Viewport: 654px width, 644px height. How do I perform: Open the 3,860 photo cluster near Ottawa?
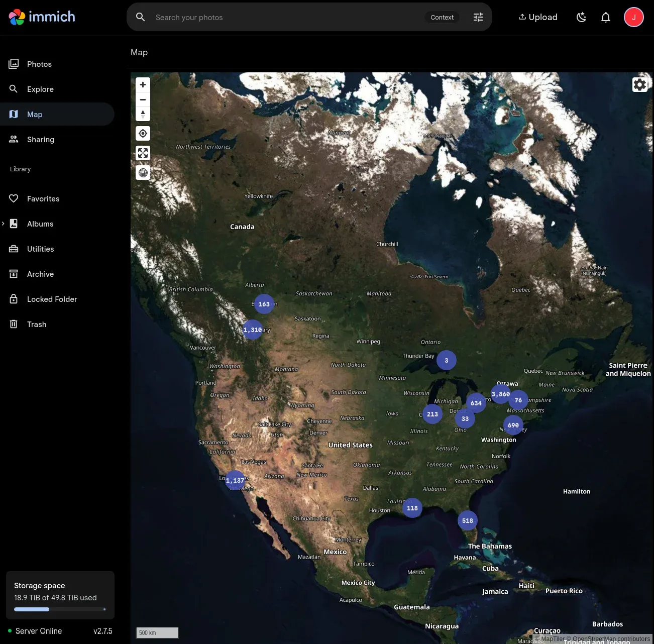[x=501, y=394]
